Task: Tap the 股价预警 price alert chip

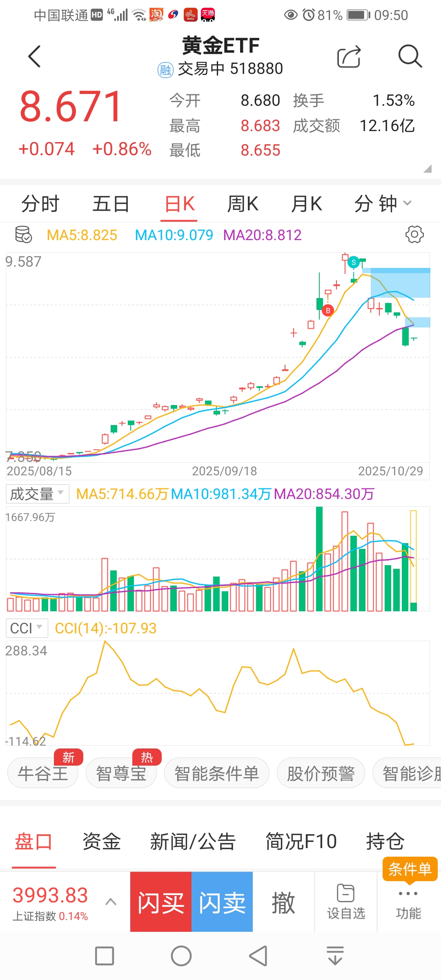Action: 321,773
